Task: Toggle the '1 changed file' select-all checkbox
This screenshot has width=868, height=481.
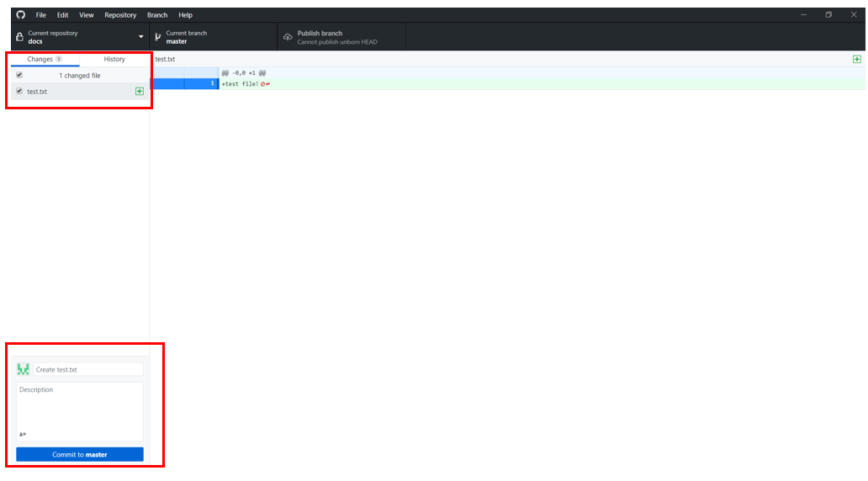Action: [x=19, y=75]
